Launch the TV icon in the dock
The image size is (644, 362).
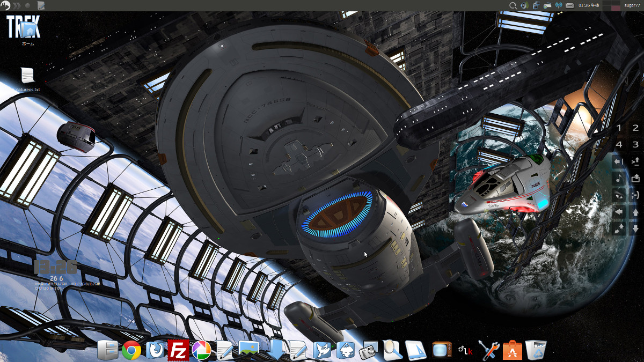441,350
